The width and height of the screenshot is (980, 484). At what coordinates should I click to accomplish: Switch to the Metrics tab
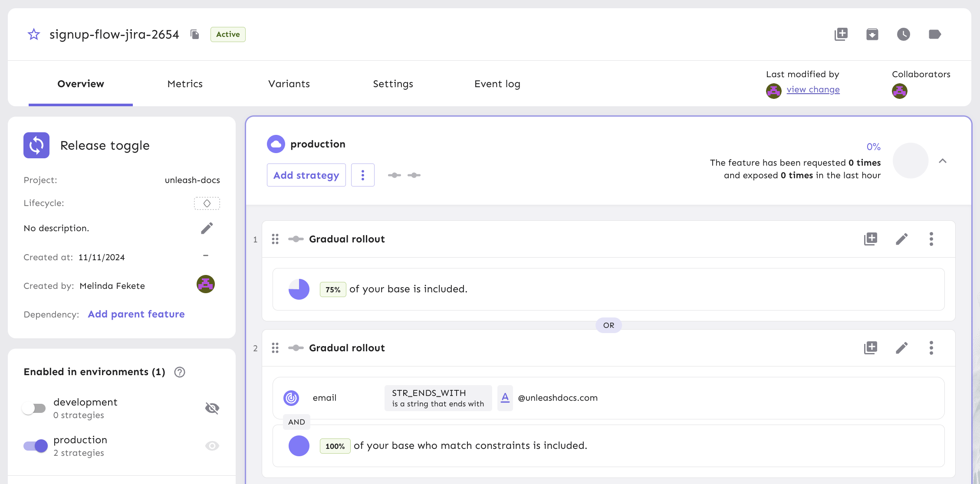pyautogui.click(x=185, y=83)
